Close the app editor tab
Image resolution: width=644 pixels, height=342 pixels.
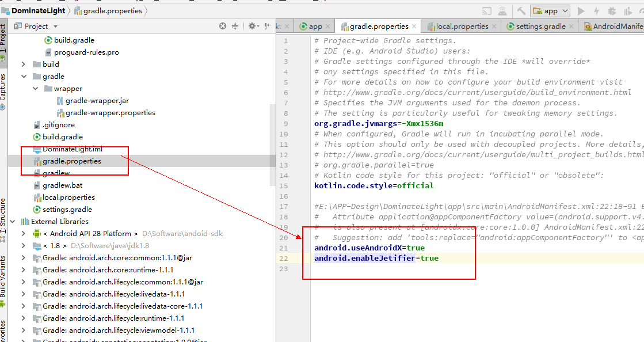tap(327, 26)
